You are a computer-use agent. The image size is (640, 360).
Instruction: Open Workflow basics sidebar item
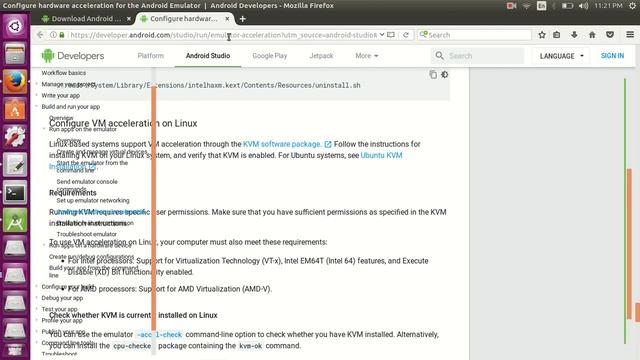point(64,73)
